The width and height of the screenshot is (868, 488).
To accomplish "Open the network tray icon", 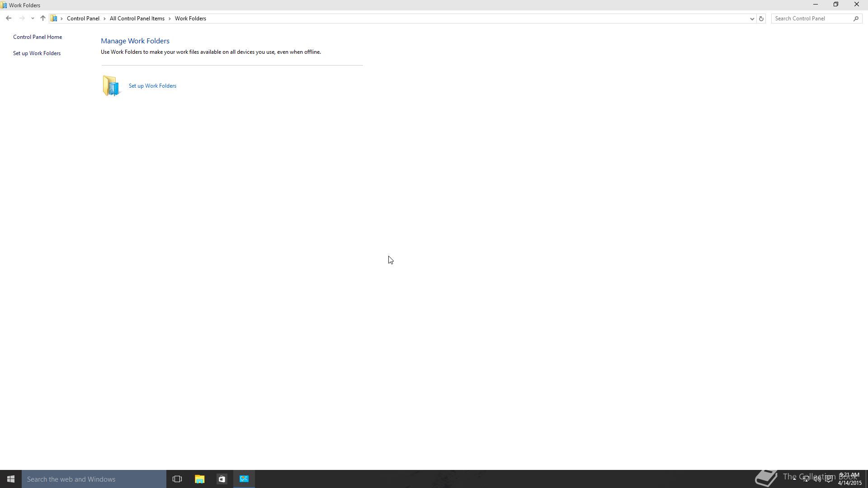I will coord(806,479).
